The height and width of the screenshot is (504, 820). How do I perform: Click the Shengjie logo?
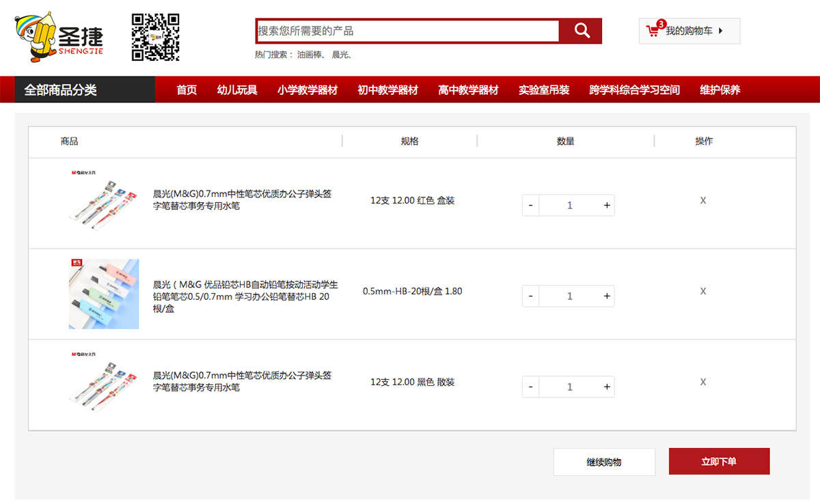point(59,37)
